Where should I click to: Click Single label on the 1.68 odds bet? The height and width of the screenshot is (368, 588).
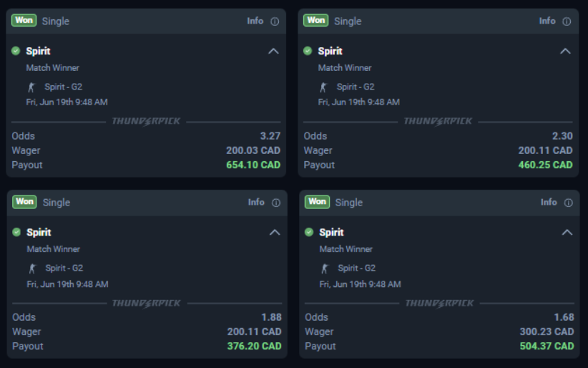pyautogui.click(x=349, y=203)
